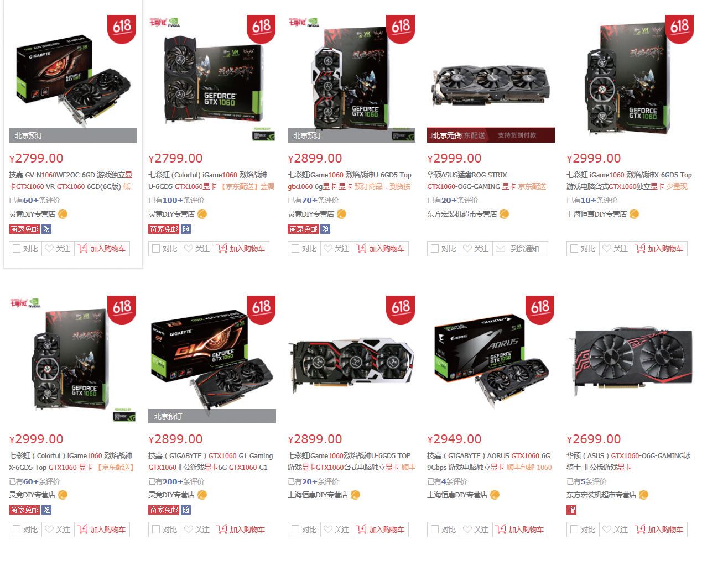The height and width of the screenshot is (566, 728).
Task: Open 灵亮DIY专营店 store link under G1 Gaming
Action: click(171, 495)
